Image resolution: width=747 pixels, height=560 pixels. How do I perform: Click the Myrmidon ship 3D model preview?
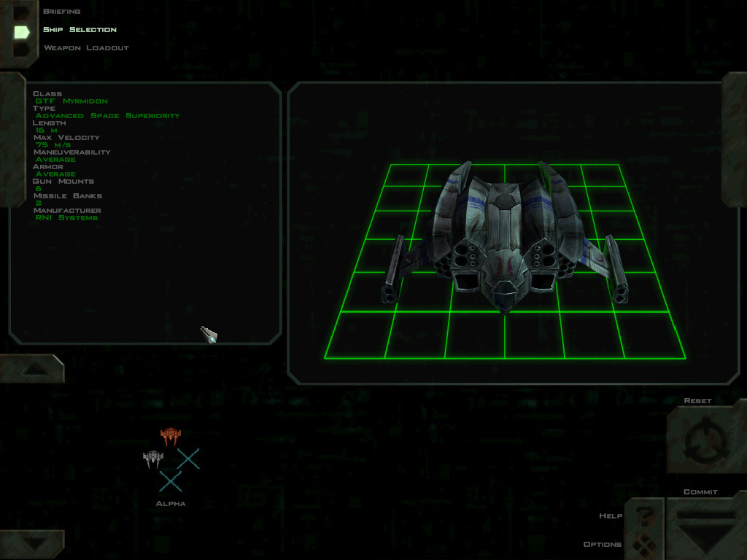(x=504, y=238)
